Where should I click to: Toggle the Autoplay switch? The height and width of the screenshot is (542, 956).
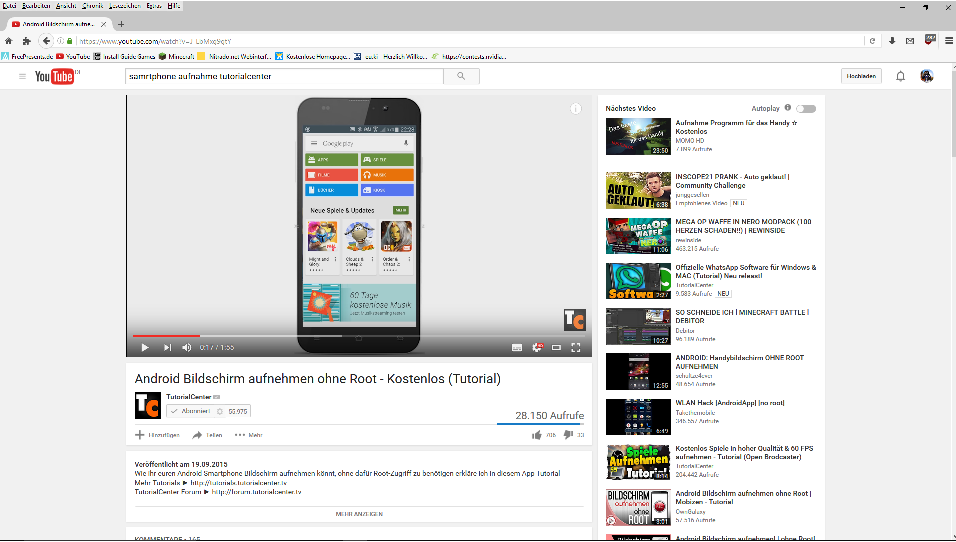806,109
